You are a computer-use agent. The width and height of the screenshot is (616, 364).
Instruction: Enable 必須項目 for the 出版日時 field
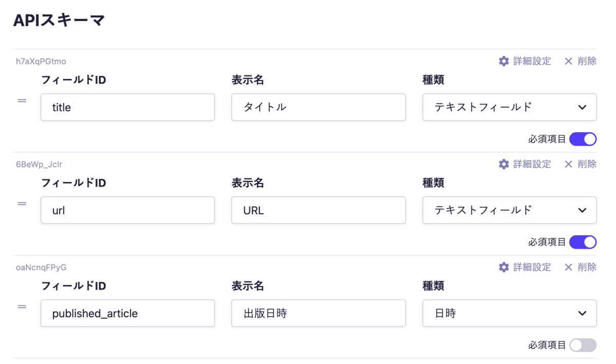[583, 345]
